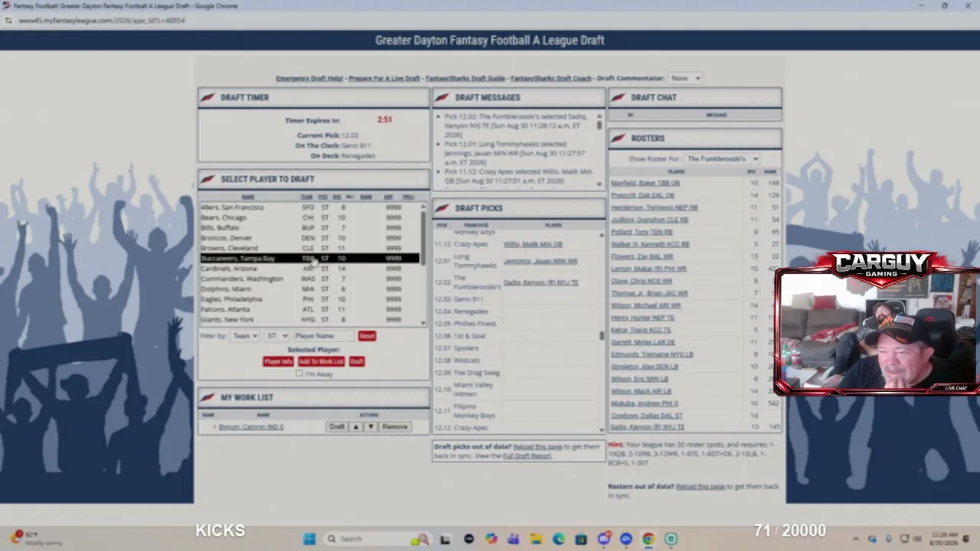
Task: Select Buccaneers, Tampa Bay highlighted row
Action: [x=309, y=259]
